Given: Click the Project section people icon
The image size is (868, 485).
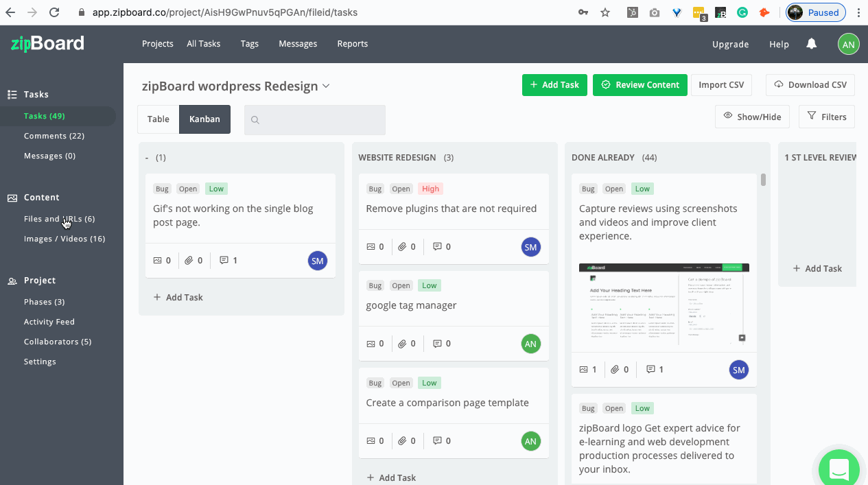Looking at the screenshot, I should tap(12, 281).
